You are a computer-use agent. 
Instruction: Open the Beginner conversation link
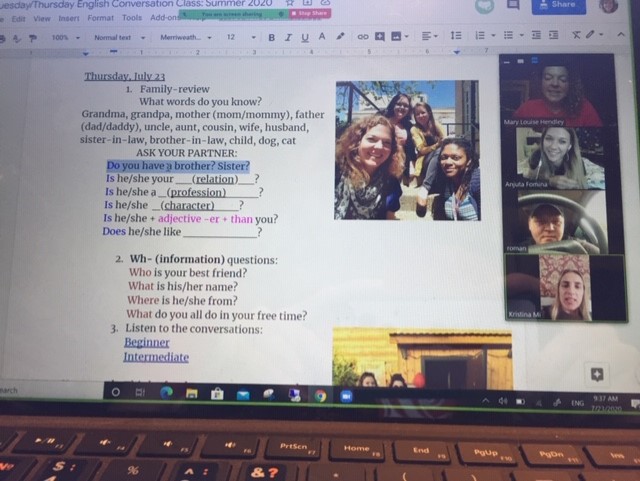[x=146, y=342]
